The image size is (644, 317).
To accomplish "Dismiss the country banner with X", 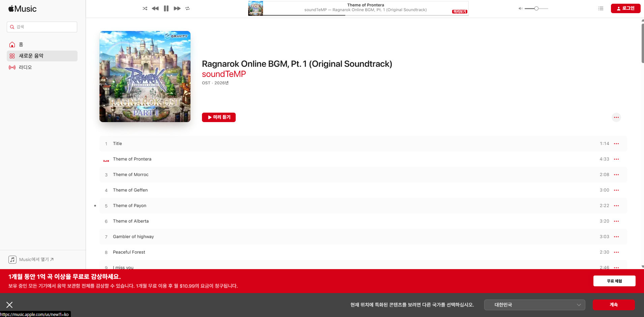I will pyautogui.click(x=9, y=305).
